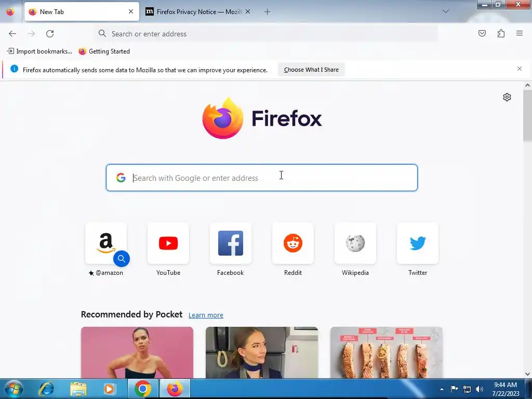The width and height of the screenshot is (532, 399).
Task: Open the Action Center flag icon
Action: (454, 389)
